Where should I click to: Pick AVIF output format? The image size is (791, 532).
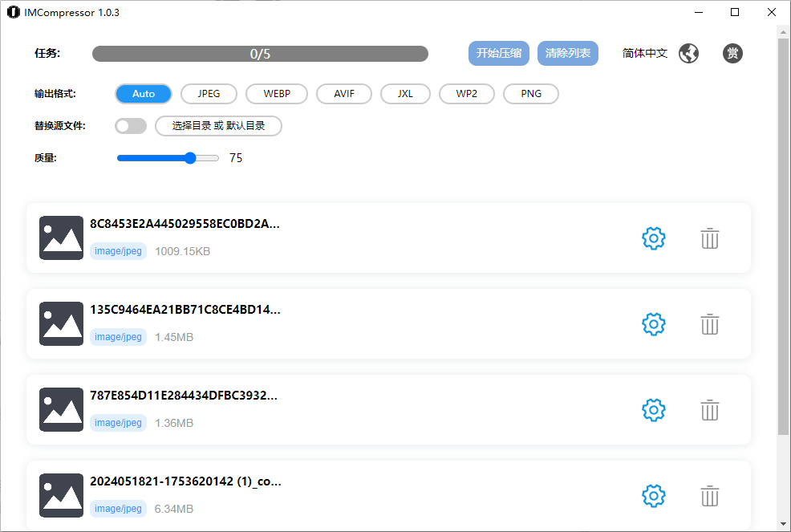click(344, 94)
